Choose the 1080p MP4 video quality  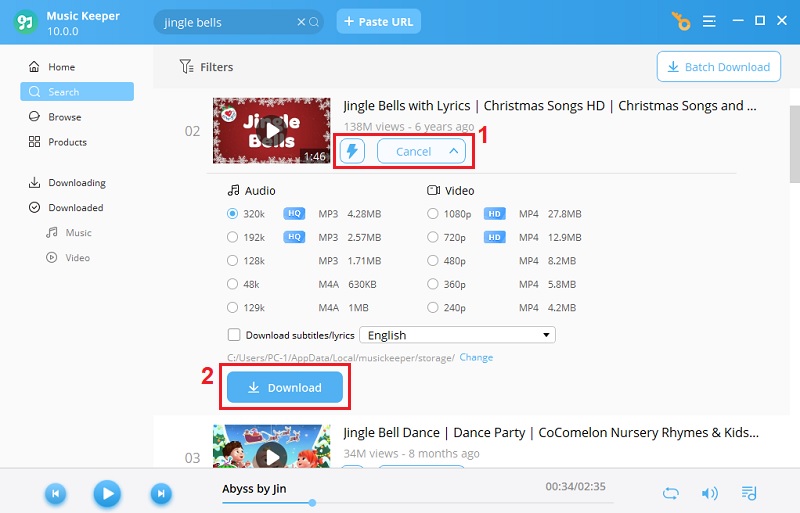(433, 213)
